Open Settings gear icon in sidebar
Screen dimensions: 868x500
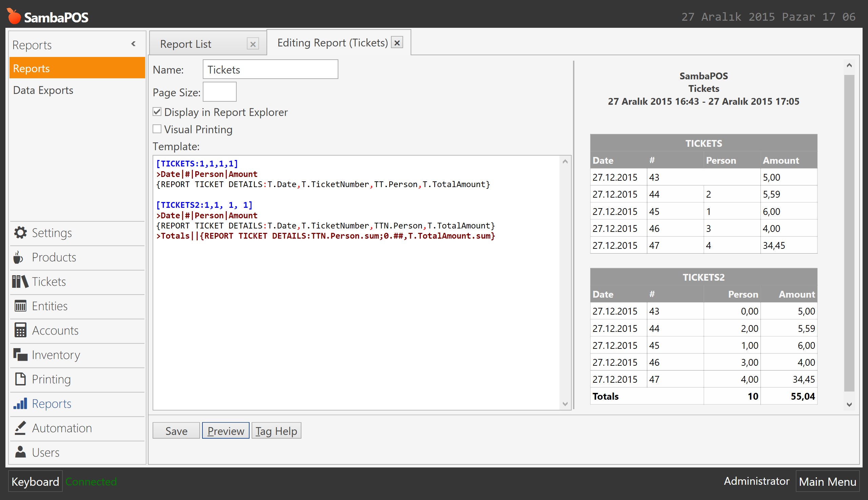[x=20, y=233]
